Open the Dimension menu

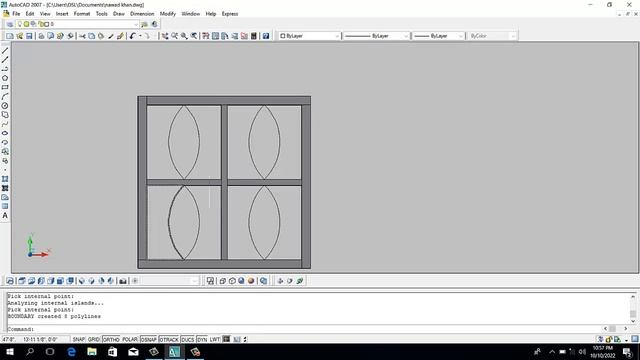coord(142,14)
